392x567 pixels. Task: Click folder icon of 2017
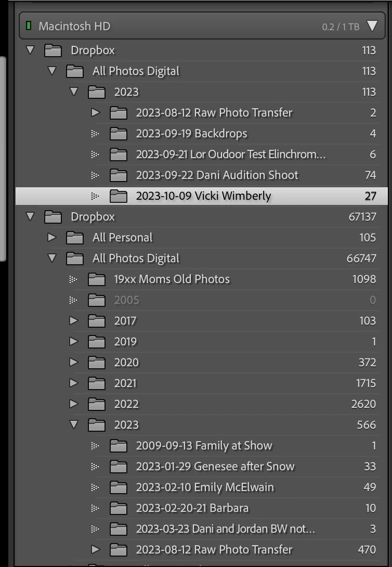coord(97,321)
